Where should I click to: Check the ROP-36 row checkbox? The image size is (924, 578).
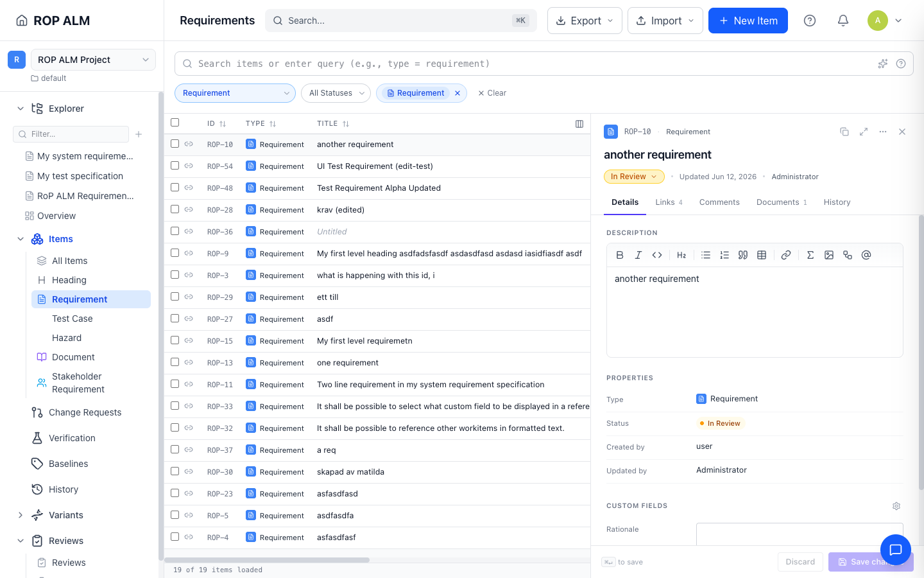pyautogui.click(x=175, y=231)
